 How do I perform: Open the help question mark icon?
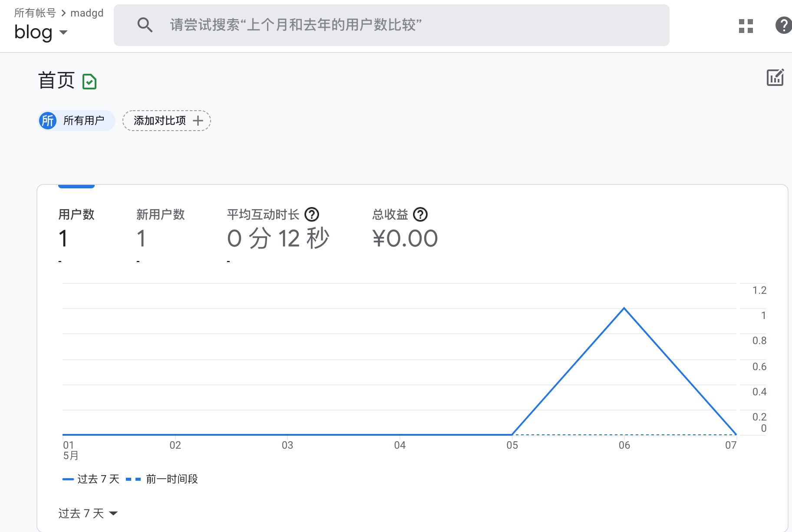click(783, 25)
